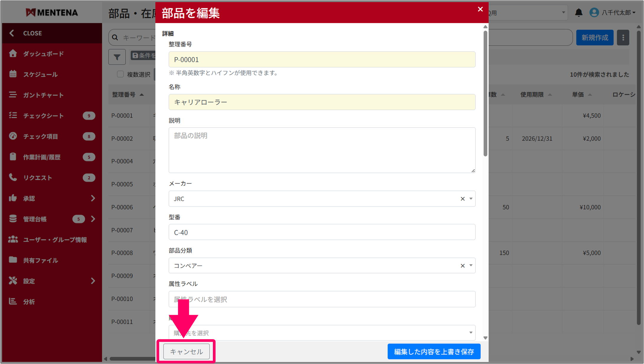Open Schedule via its calendar icon
This screenshot has height=364, width=644.
tap(13, 74)
